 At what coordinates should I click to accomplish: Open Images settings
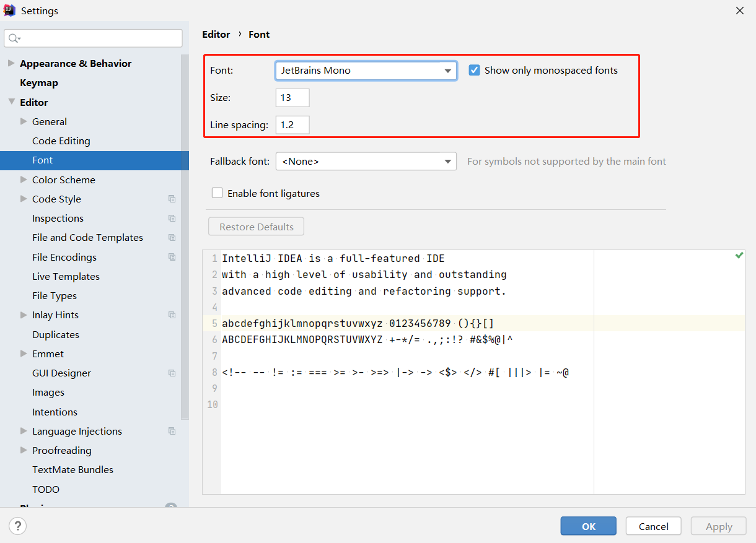(x=48, y=393)
